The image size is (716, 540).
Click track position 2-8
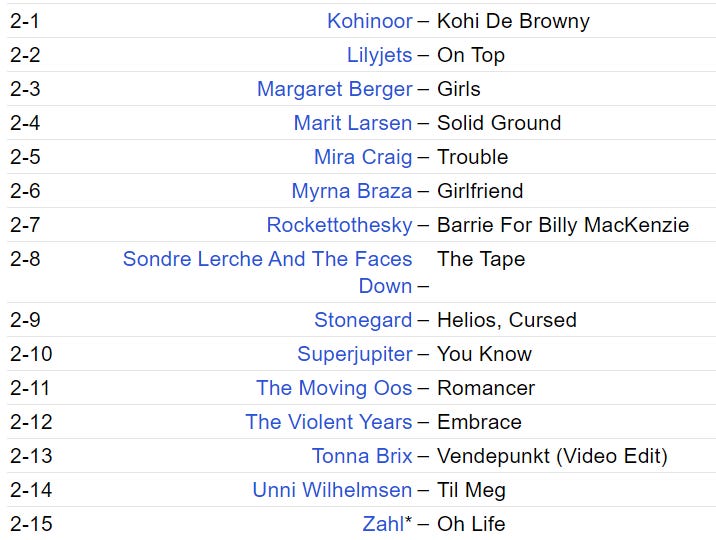click(x=25, y=259)
